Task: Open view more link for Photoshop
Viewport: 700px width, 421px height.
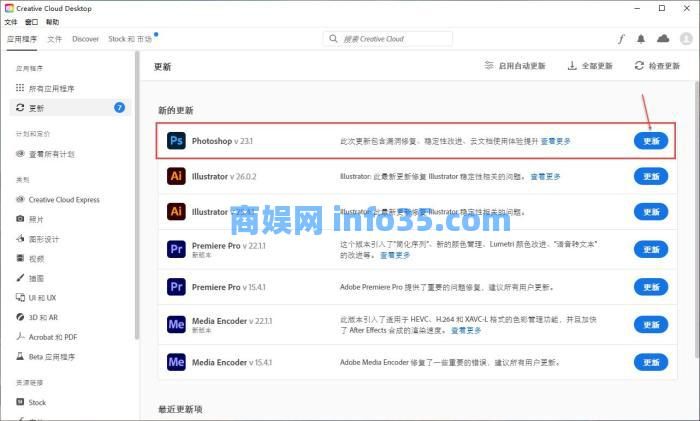Action: (x=556, y=141)
